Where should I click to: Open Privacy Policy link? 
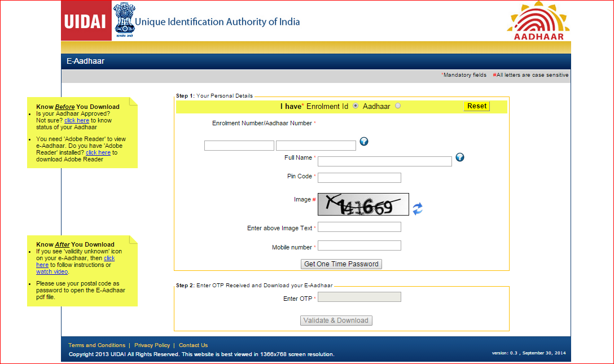152,345
